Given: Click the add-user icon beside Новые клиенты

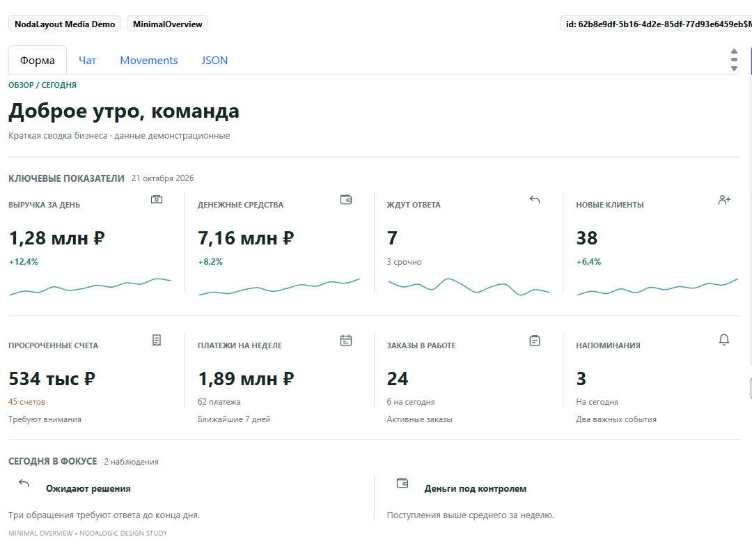Looking at the screenshot, I should (x=724, y=200).
